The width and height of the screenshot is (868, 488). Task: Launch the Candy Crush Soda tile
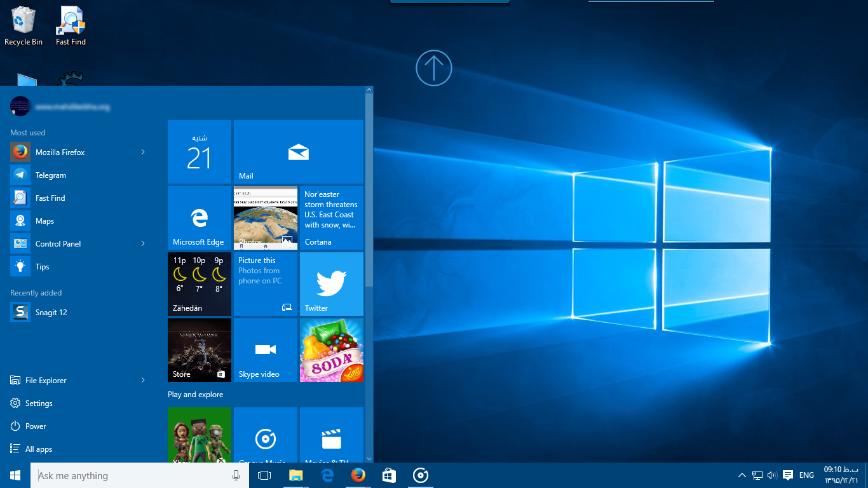(x=332, y=350)
